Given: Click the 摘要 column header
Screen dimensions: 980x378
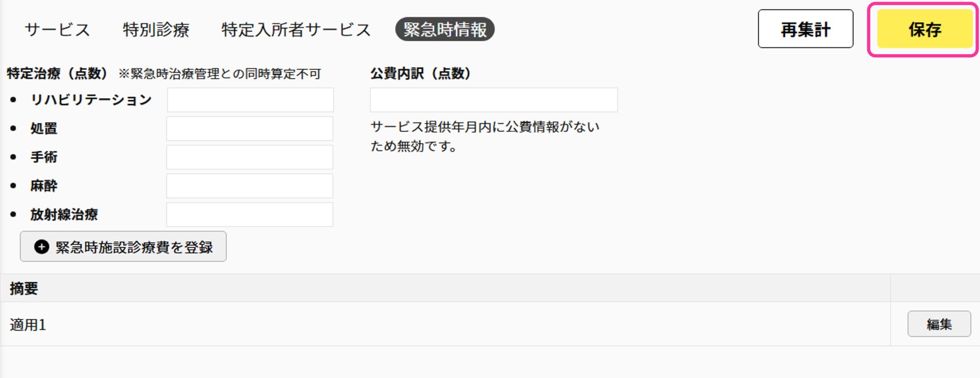Looking at the screenshot, I should pos(24,289).
